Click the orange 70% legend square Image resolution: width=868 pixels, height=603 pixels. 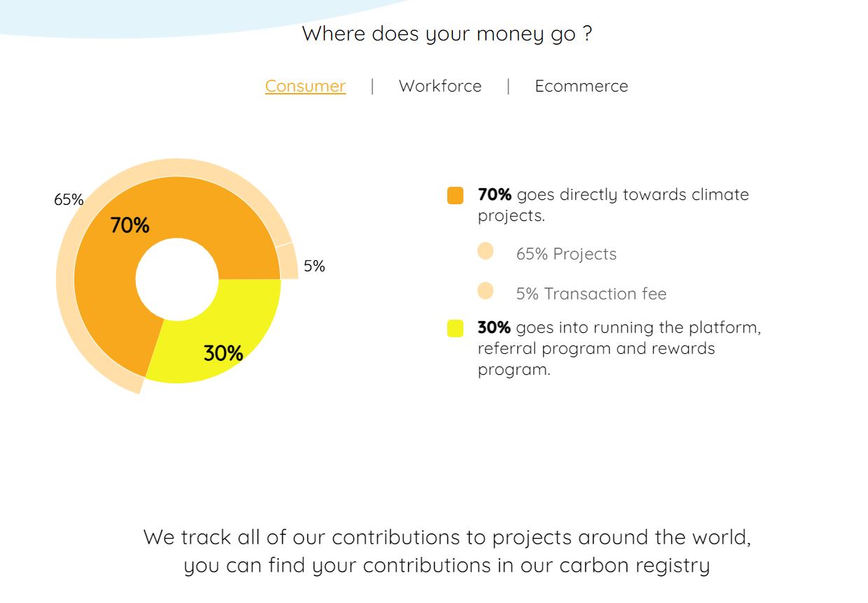coord(455,195)
